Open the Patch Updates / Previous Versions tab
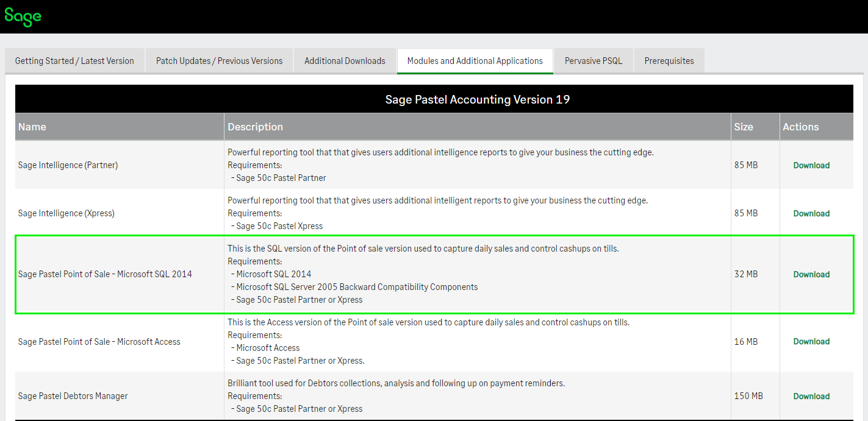Screen dimensions: 868x421 (219, 60)
